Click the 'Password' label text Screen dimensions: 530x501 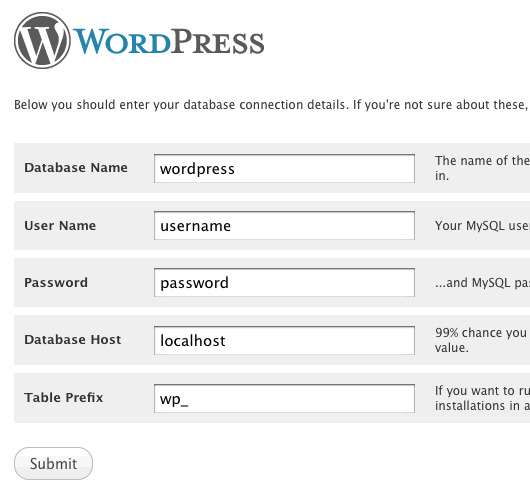[x=56, y=283]
